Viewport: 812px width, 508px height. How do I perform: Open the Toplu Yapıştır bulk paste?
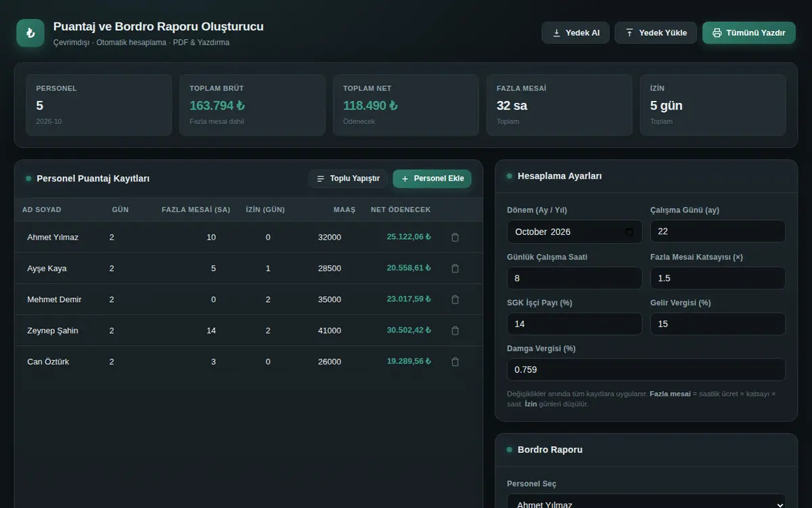[348, 179]
